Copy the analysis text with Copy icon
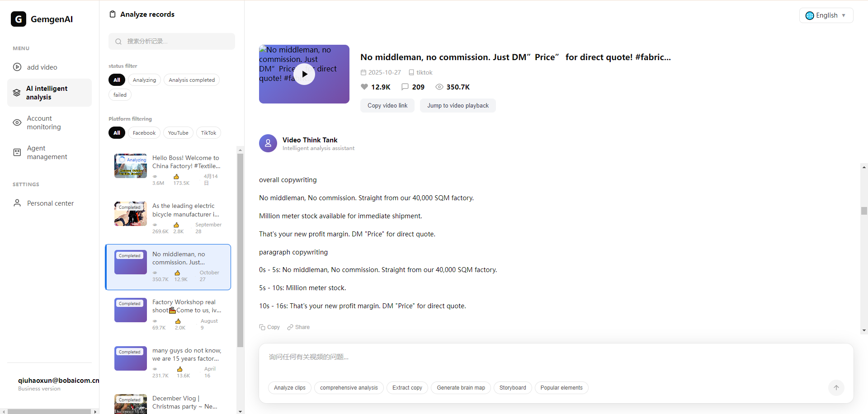 point(269,327)
